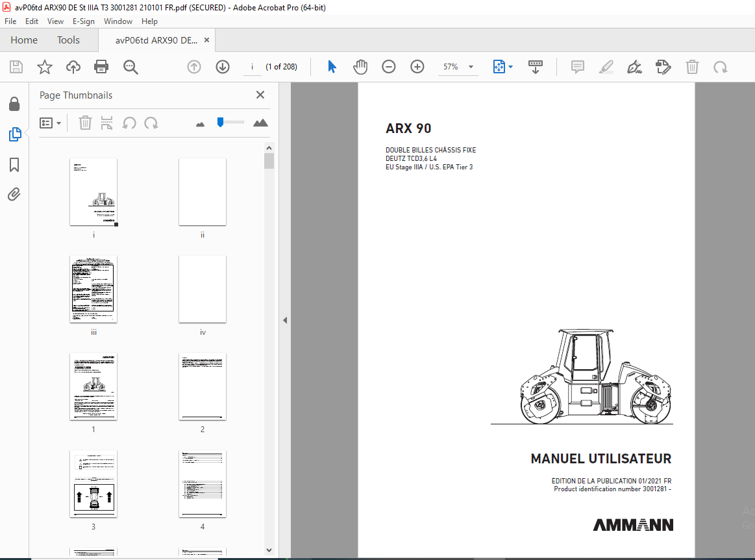Select the Highlight text tool

(606, 67)
